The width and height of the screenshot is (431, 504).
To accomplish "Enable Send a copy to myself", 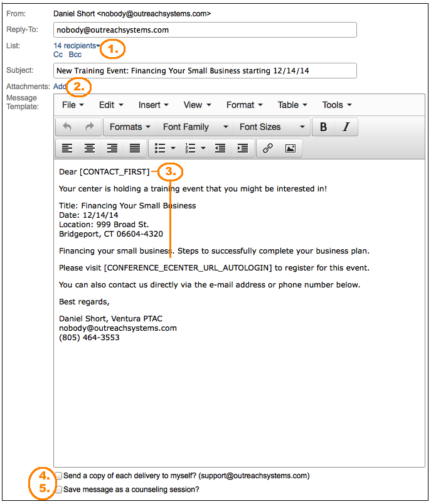I will click(x=58, y=476).
